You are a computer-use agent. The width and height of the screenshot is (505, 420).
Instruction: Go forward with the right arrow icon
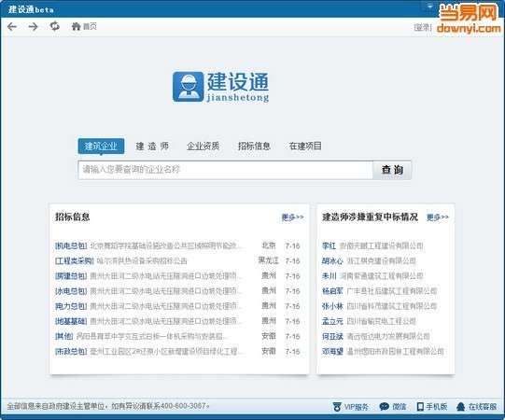pyautogui.click(x=34, y=26)
